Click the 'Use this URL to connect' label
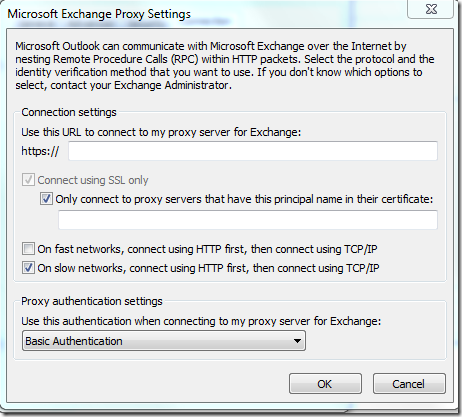462x417 pixels. [161, 132]
